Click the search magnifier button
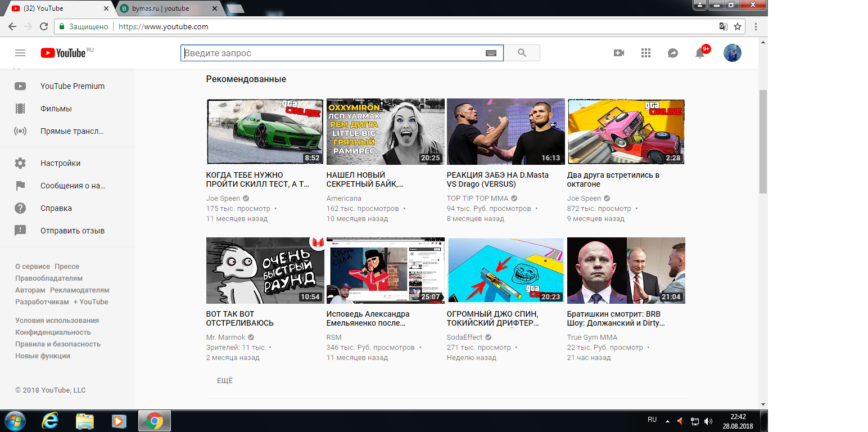This screenshot has width=868, height=432. (x=522, y=53)
